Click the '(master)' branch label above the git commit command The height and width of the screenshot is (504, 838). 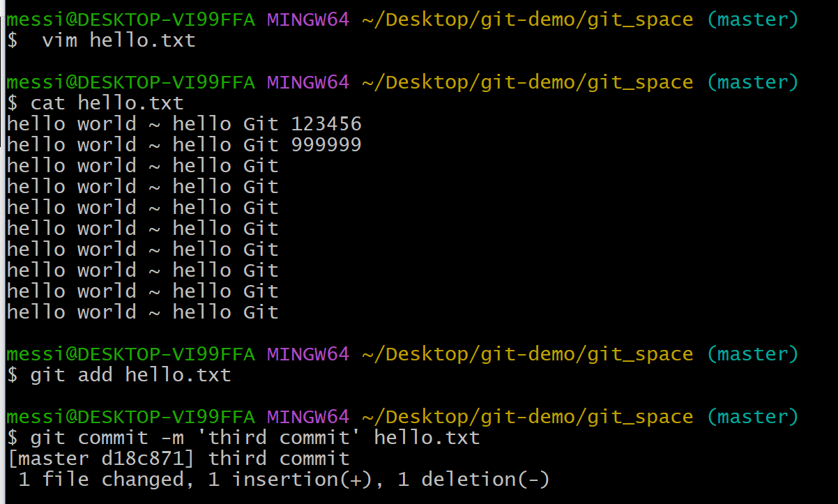[753, 417]
